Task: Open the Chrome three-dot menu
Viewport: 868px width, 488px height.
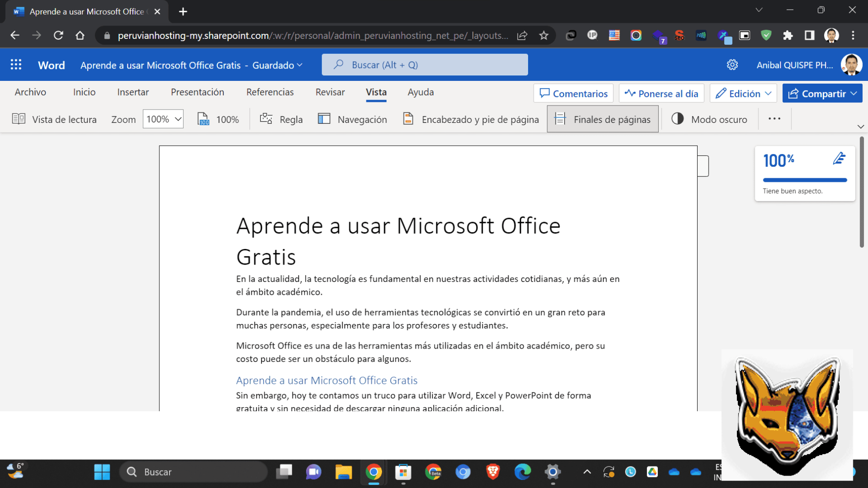Action: [853, 35]
